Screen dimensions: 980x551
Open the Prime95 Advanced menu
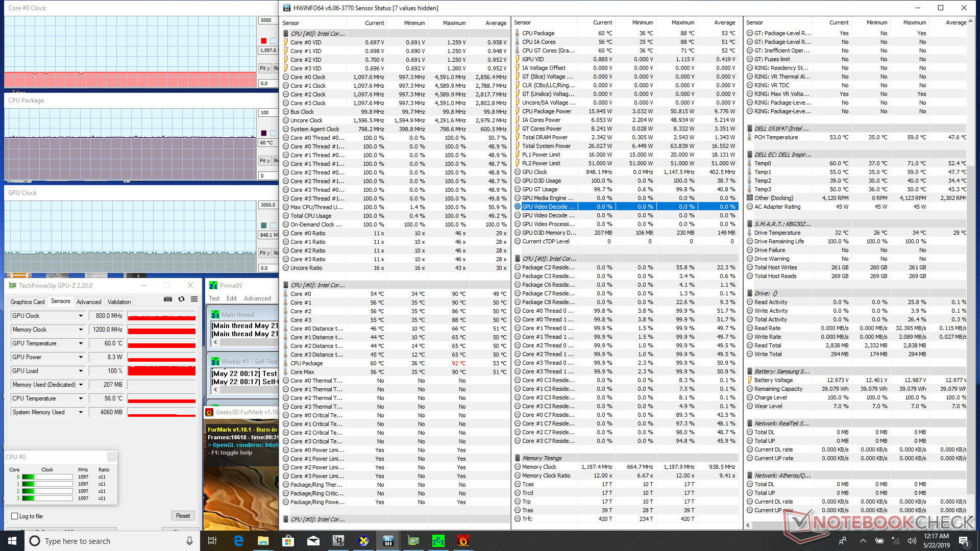tap(257, 298)
